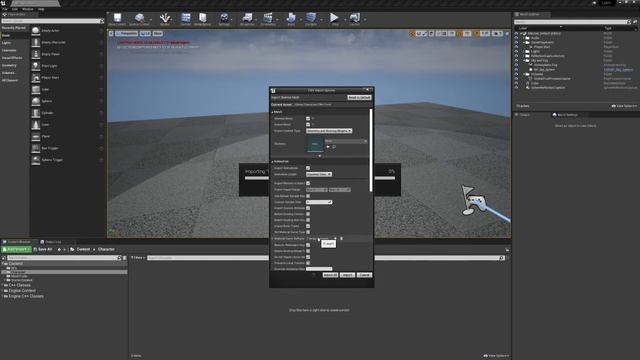The height and width of the screenshot is (360, 640).
Task: Select Empty Actor in Place Actors panel
Action: [51, 31]
